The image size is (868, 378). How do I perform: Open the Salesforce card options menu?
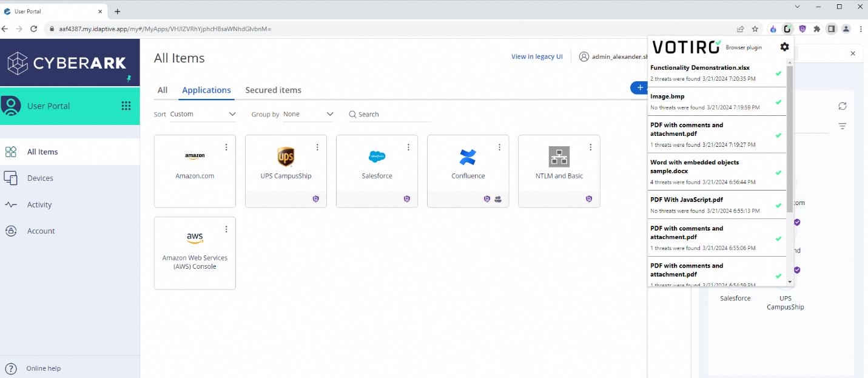click(x=408, y=147)
